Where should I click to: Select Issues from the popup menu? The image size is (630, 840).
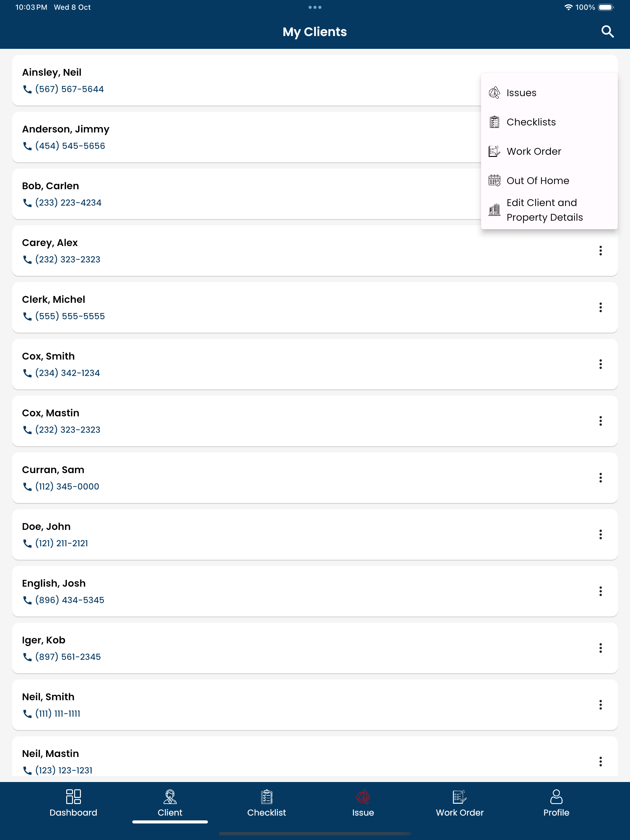(x=549, y=93)
